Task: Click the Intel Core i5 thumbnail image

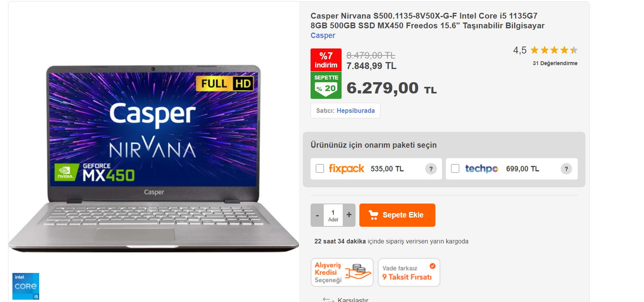Action: click(x=26, y=286)
